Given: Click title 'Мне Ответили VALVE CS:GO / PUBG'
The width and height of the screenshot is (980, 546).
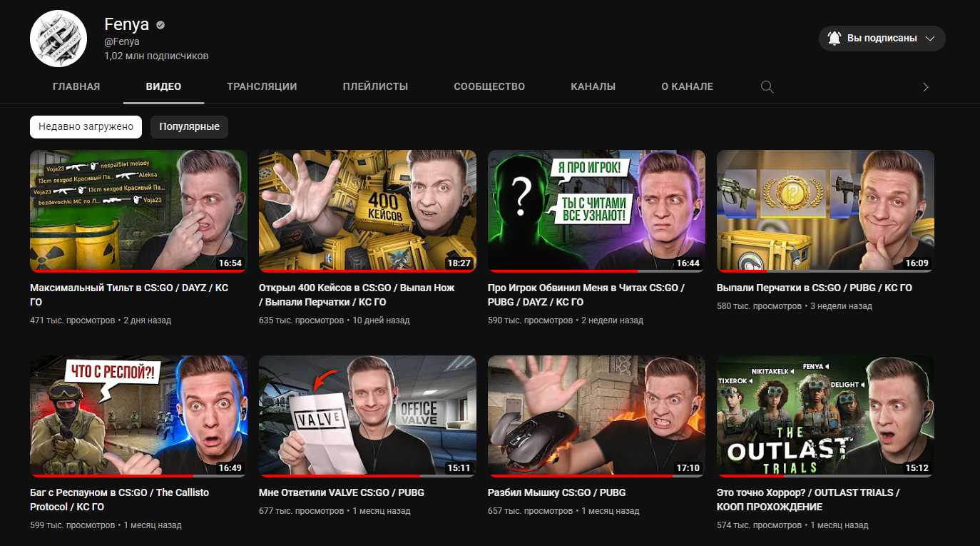Looking at the screenshot, I should click(342, 492).
